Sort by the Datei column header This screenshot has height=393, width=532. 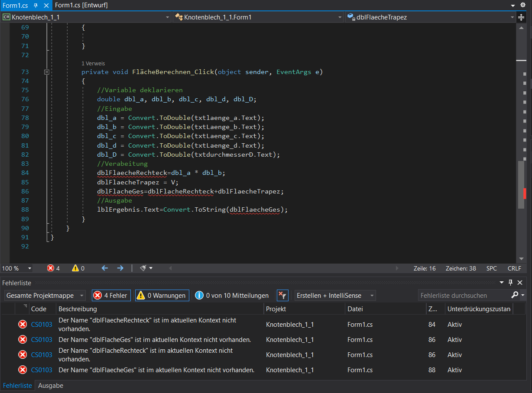[x=386, y=309]
